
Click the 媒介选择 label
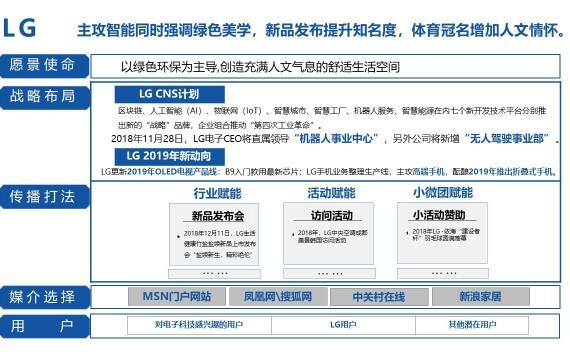pos(44,297)
